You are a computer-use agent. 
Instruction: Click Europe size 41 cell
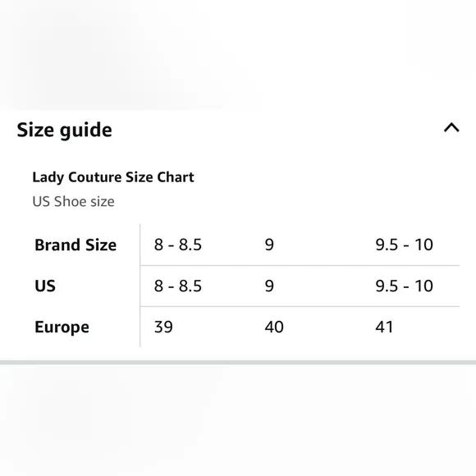384,327
